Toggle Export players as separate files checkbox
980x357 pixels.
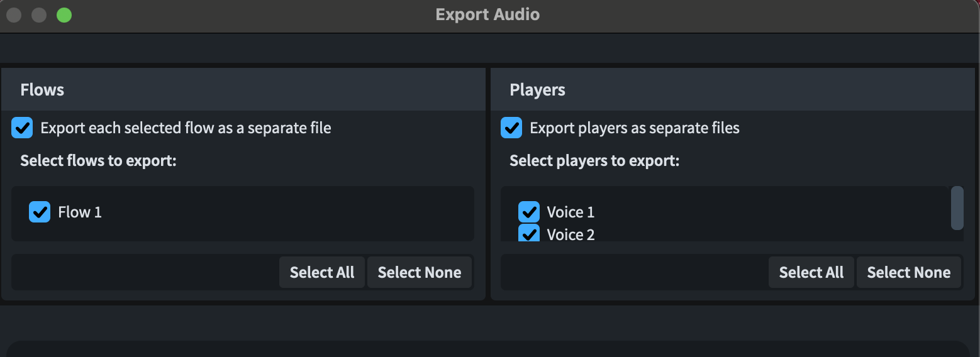511,128
